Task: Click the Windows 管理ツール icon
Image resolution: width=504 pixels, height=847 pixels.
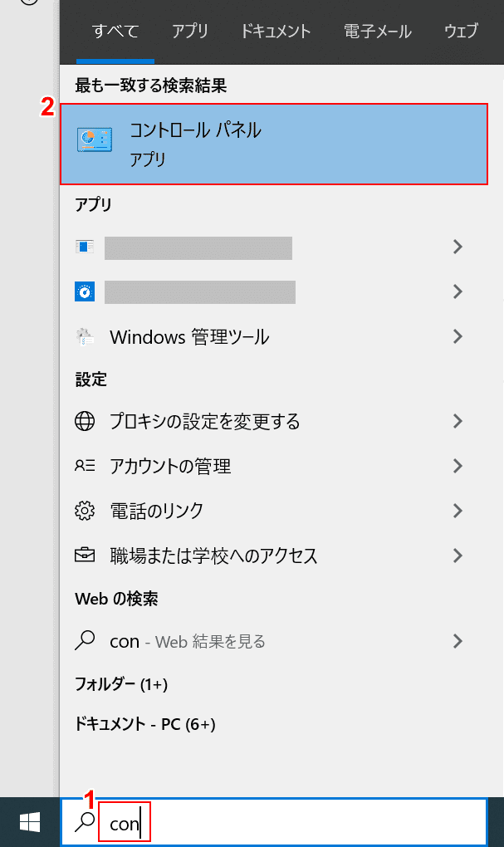Action: click(x=85, y=336)
